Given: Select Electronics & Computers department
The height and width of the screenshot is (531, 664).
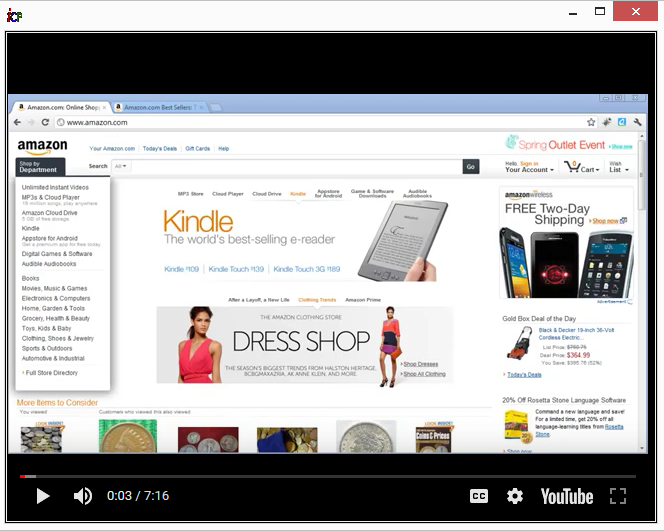Looking at the screenshot, I should click(x=56, y=299).
